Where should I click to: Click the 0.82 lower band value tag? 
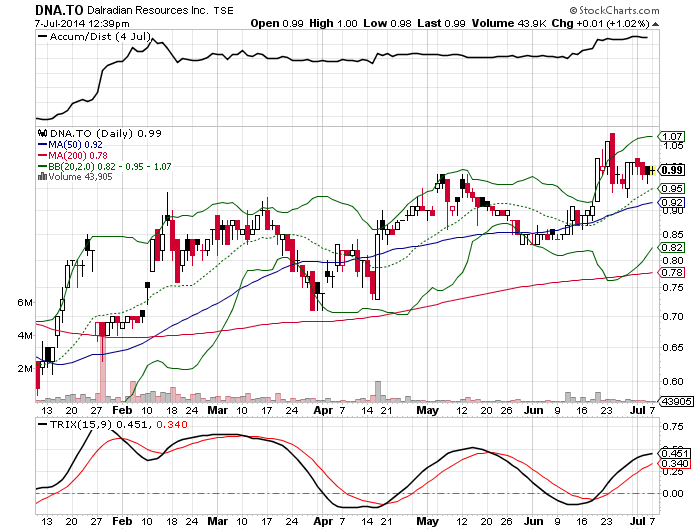coord(672,247)
